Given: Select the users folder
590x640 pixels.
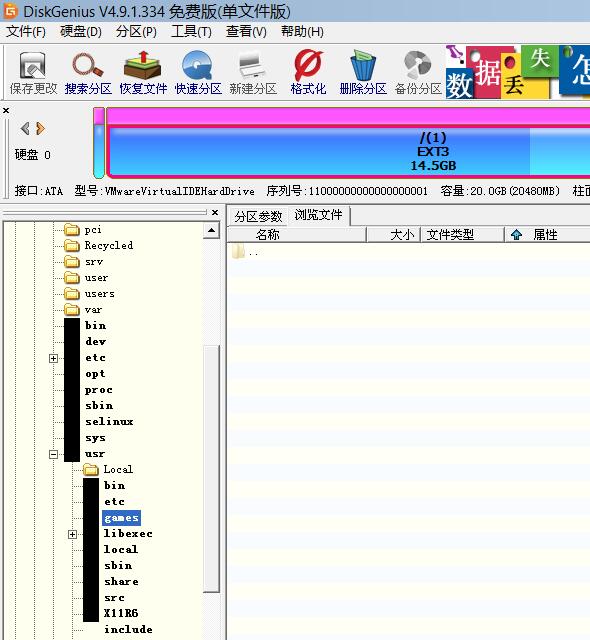Looking at the screenshot, I should 90,294.
